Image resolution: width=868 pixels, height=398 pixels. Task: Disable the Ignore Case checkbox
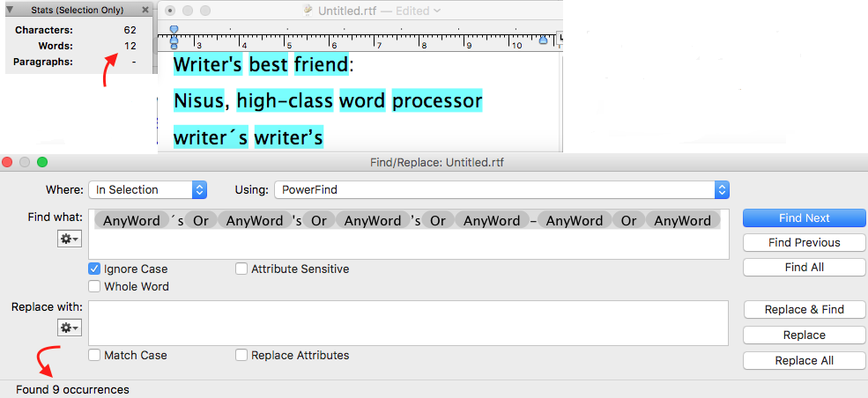pyautogui.click(x=94, y=269)
